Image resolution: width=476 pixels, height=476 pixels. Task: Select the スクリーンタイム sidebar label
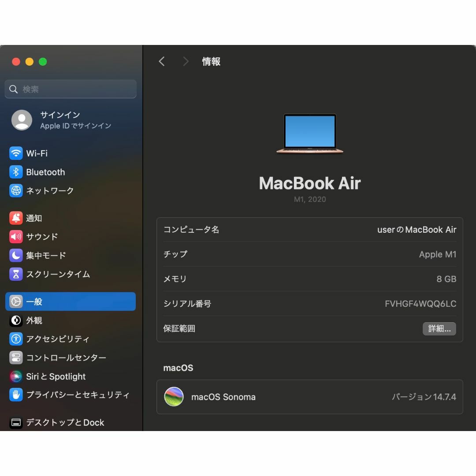click(58, 274)
